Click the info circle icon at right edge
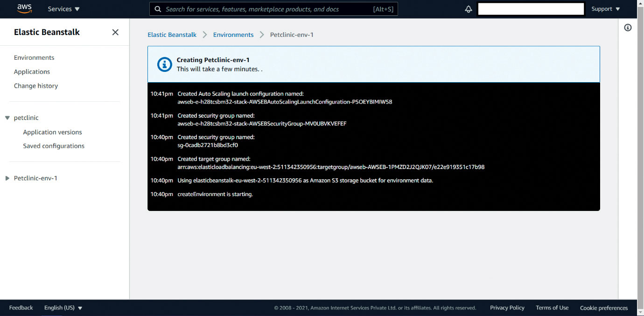The image size is (644, 316). coord(628,28)
